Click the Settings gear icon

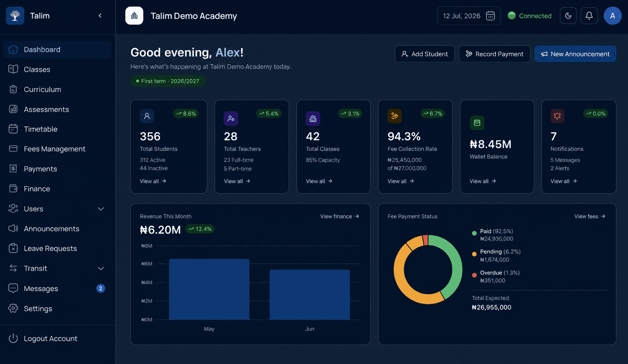click(x=13, y=308)
